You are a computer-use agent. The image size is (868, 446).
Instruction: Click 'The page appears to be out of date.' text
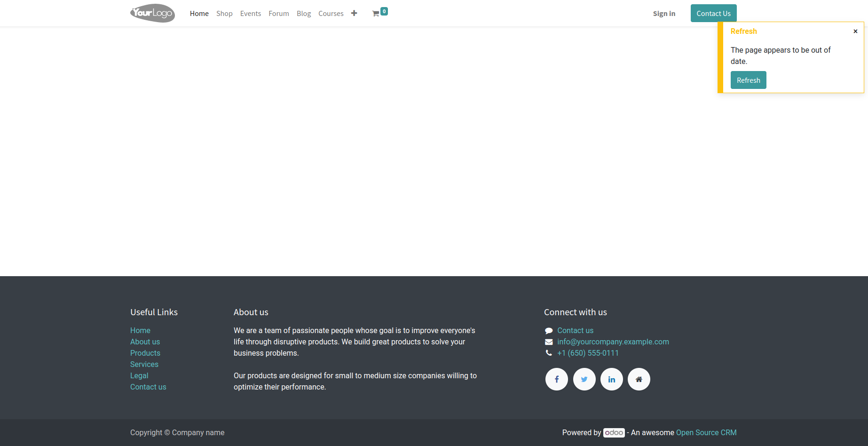point(781,56)
